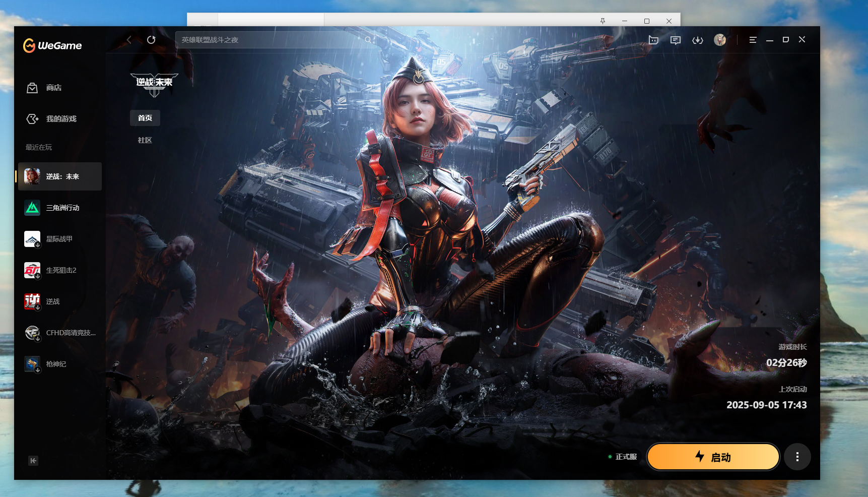Open 我的游戏 in sidebar
868x497 pixels.
coord(61,119)
